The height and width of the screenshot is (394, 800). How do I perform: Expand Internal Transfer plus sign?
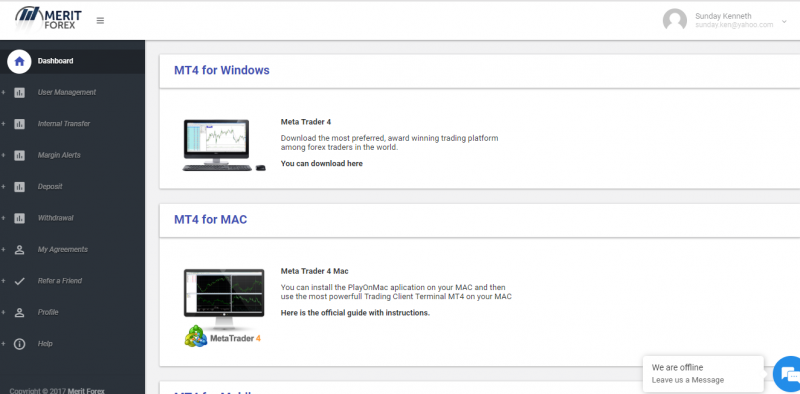[4, 124]
